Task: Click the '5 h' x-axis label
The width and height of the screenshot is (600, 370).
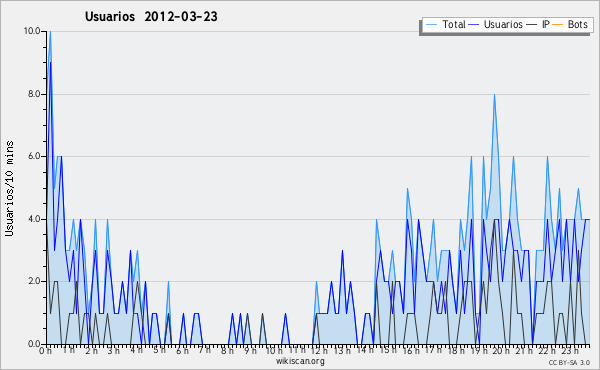Action: point(159,350)
